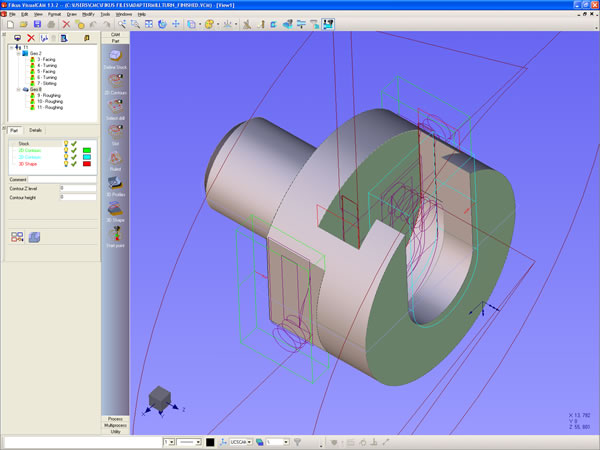Click the red X delete icon above tree
The image size is (600, 450).
pos(30,37)
